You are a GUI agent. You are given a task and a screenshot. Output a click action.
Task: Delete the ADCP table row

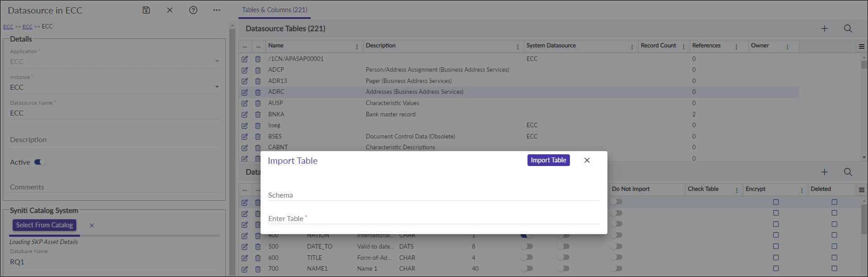(x=258, y=70)
